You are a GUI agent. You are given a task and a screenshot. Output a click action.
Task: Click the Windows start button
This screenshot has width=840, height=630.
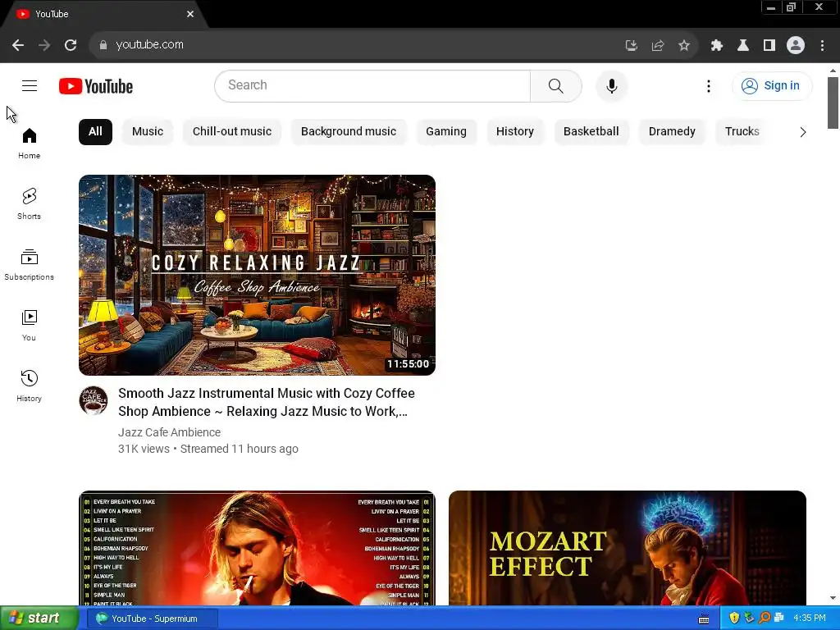tap(39, 619)
